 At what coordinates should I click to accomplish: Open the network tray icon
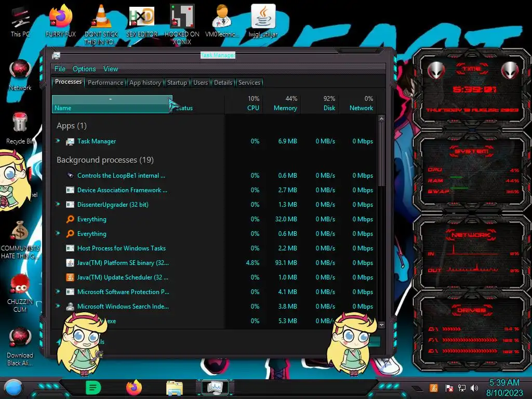click(461, 388)
